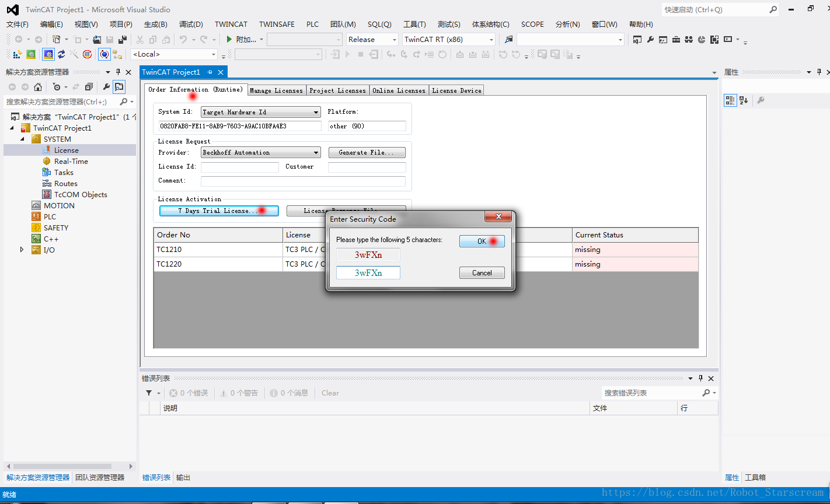
Task: Click the New Project toolbar icon
Action: click(x=57, y=39)
